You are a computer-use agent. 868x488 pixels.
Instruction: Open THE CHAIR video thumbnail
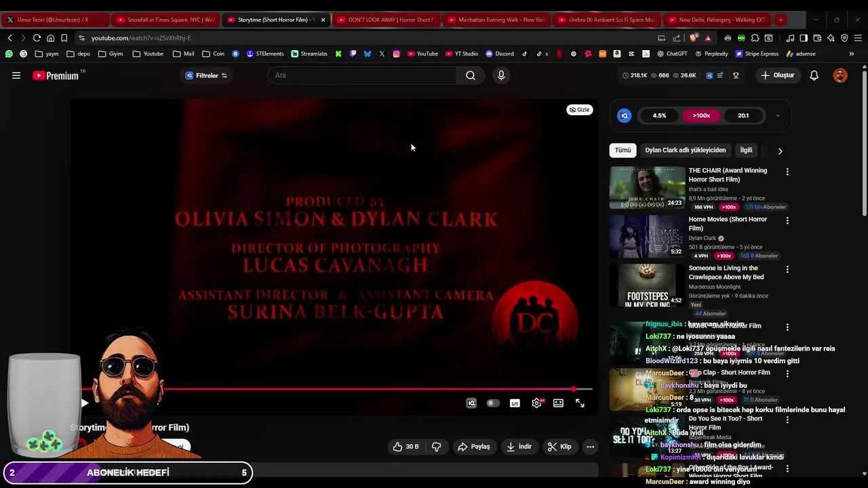[x=647, y=188]
